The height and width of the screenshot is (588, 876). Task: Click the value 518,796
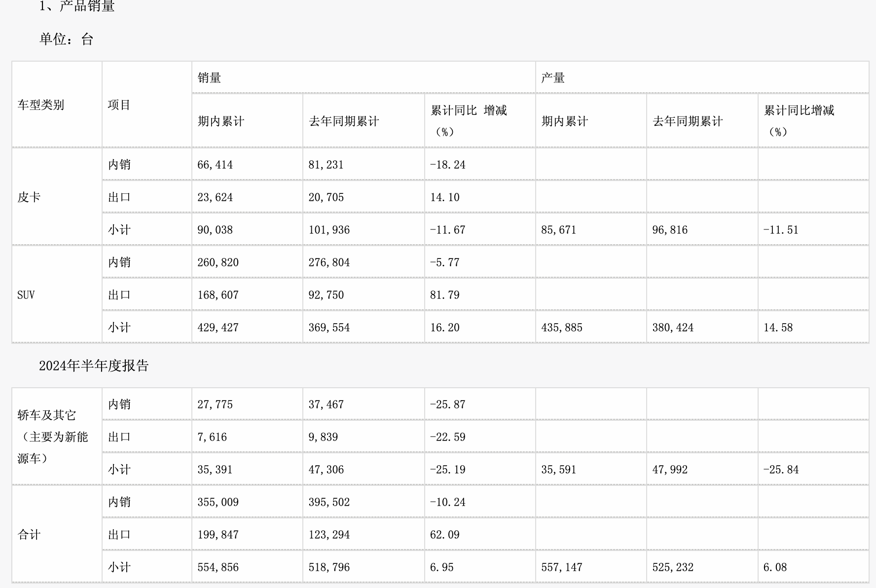click(329, 567)
